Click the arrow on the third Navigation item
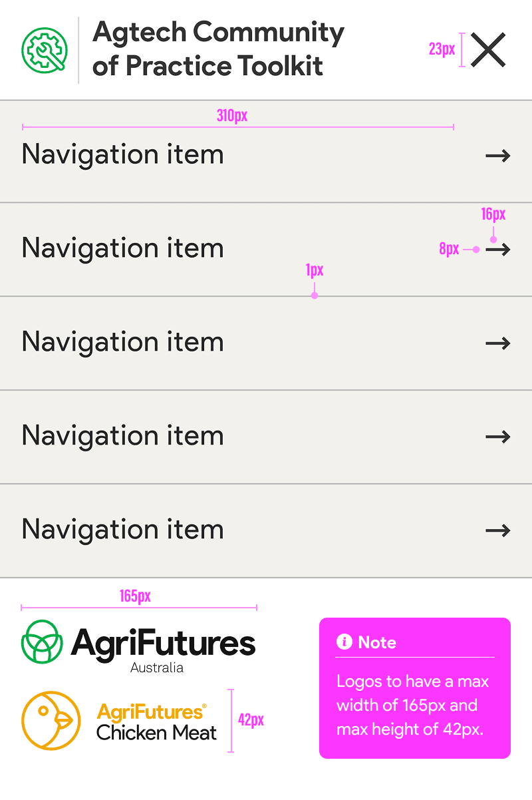Viewport: 532px width, 800px height. [x=497, y=343]
